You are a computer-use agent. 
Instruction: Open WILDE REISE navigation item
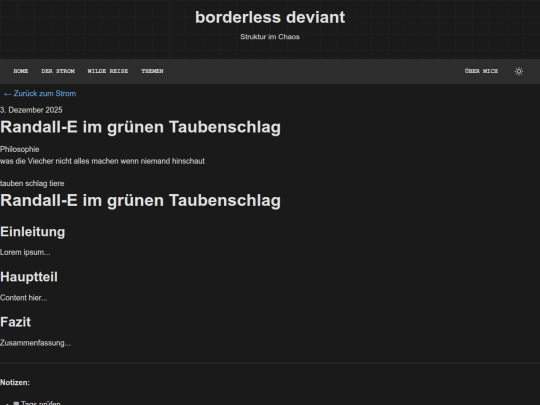click(x=108, y=71)
